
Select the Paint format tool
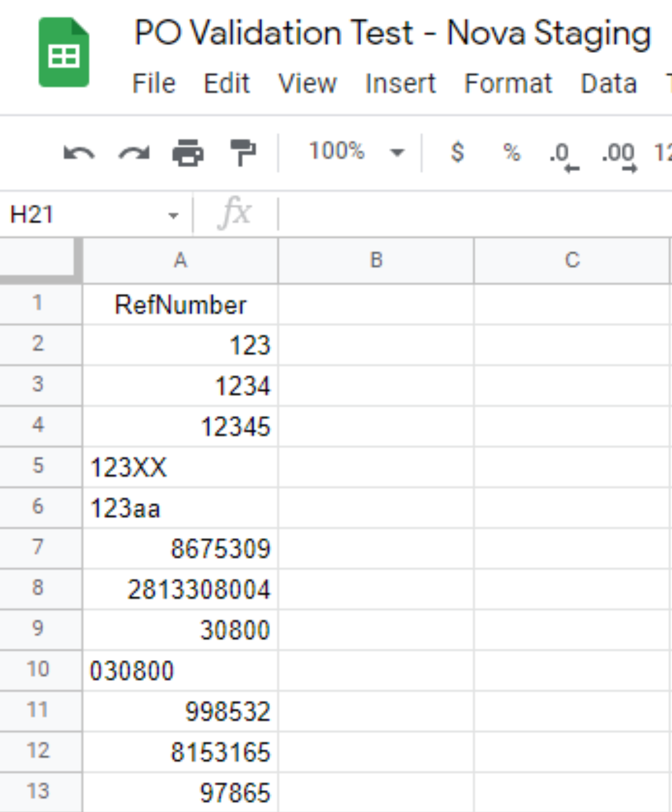243,153
